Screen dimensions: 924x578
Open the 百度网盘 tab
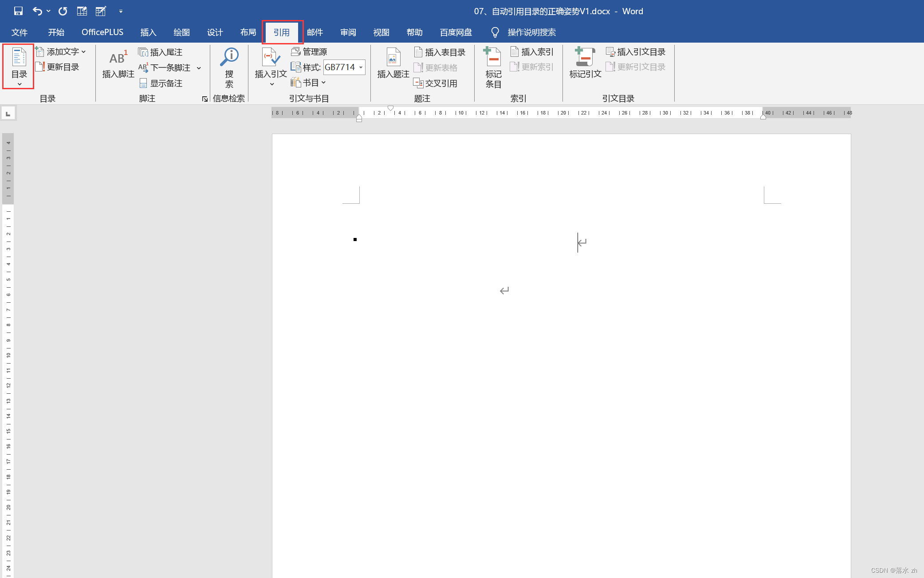(456, 32)
